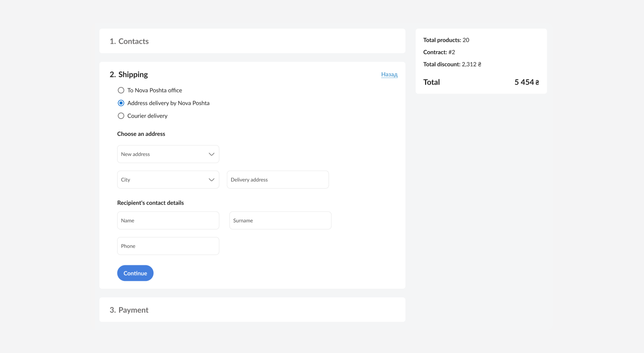The image size is (644, 353).
Task: Open the New address dropdown
Action: point(168,154)
